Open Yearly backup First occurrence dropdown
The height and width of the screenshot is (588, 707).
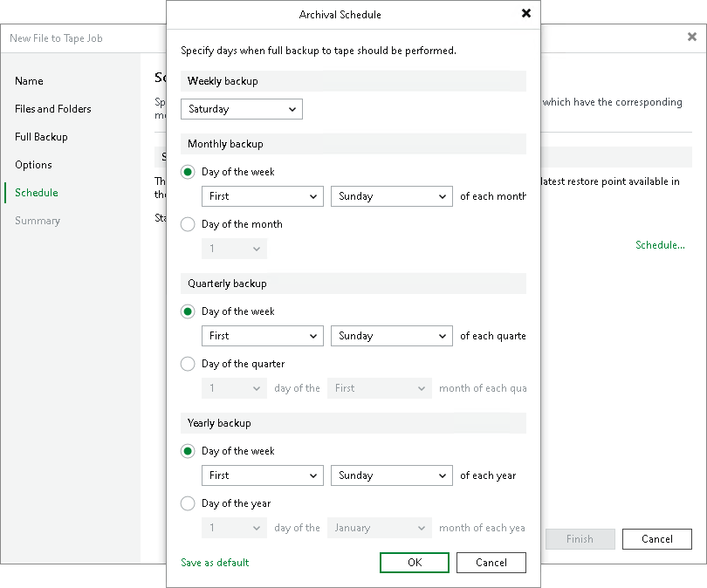point(263,475)
